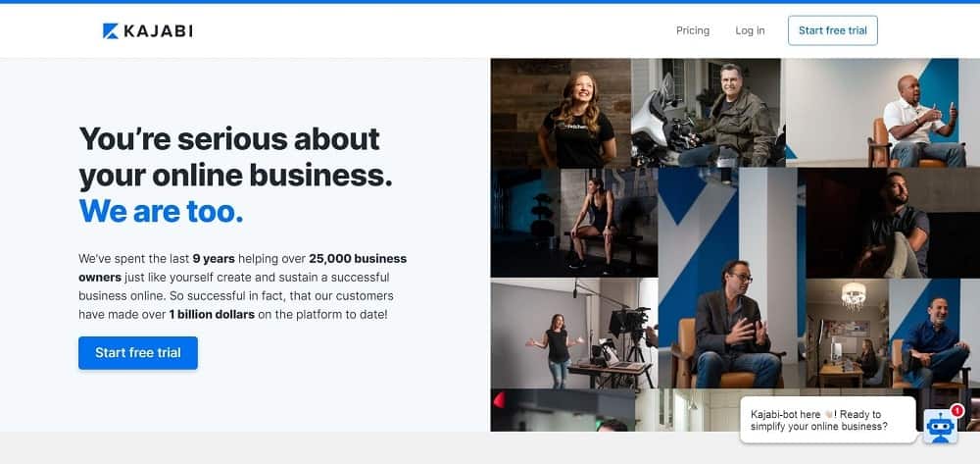Click the blue Start free trial hero button

click(x=138, y=353)
